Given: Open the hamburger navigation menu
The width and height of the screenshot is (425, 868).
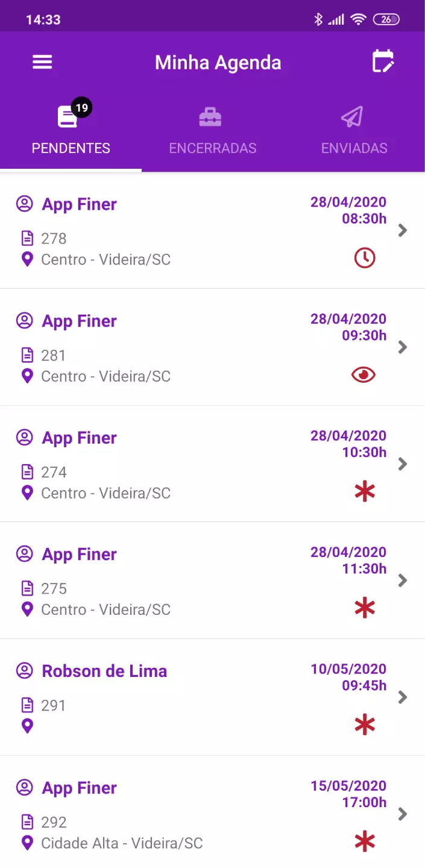Looking at the screenshot, I should pos(42,62).
